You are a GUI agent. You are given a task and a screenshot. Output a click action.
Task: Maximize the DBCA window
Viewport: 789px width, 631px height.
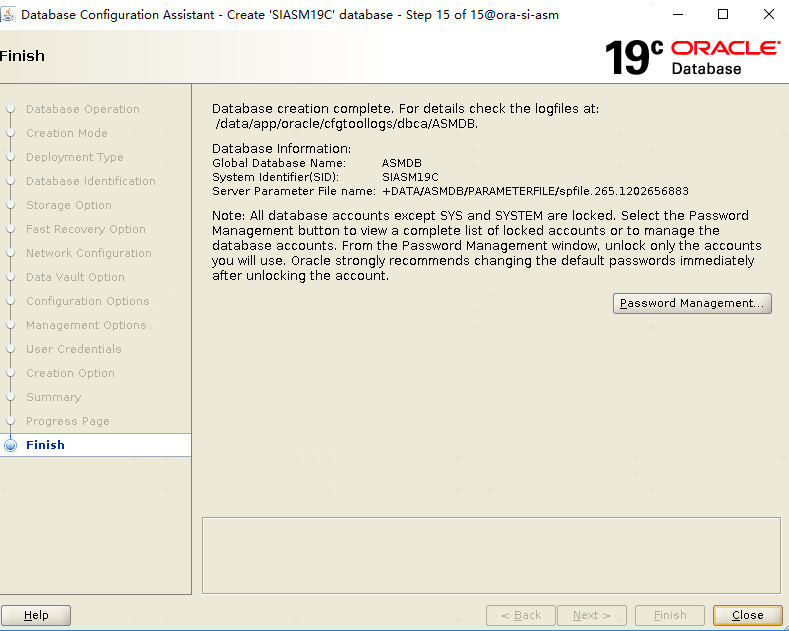pos(723,14)
